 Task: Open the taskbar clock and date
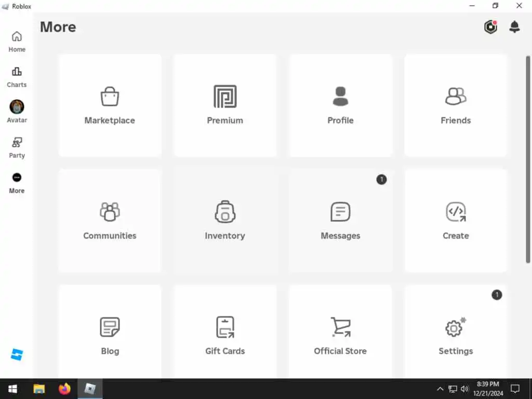pyautogui.click(x=488, y=389)
